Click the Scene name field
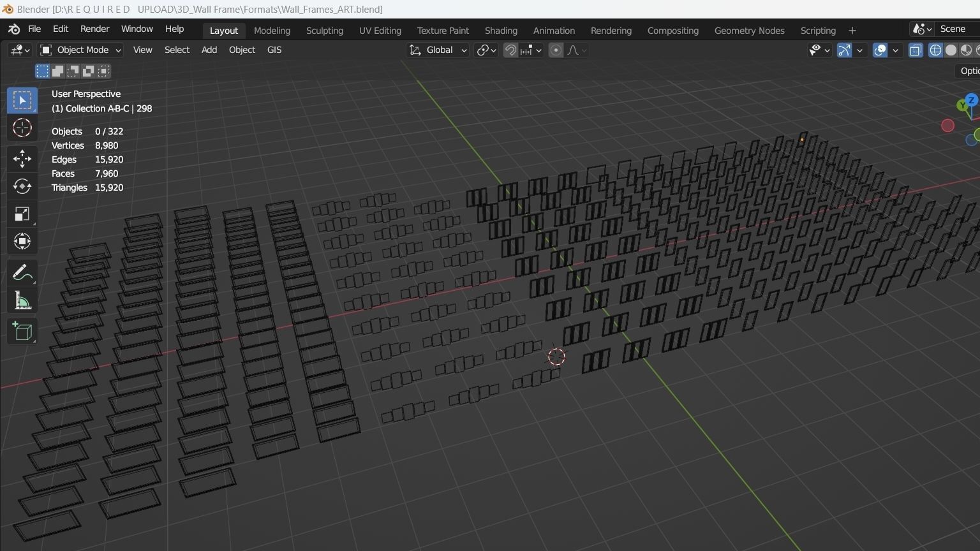This screenshot has width=980, height=551. [958, 29]
